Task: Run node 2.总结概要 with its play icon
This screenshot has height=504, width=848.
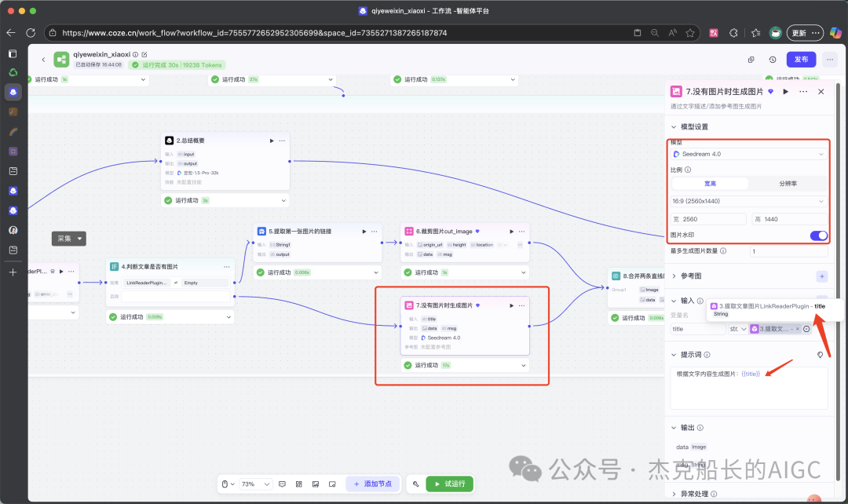Action: 272,141
